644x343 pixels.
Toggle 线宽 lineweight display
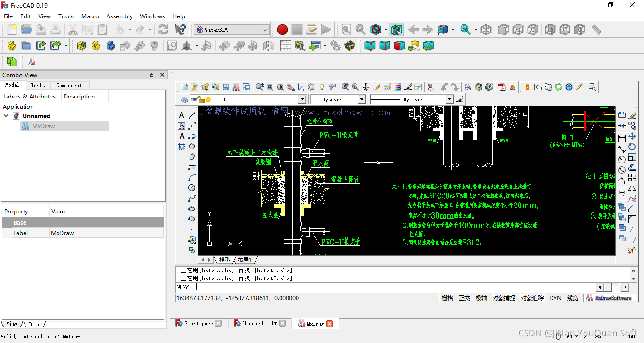(x=573, y=298)
